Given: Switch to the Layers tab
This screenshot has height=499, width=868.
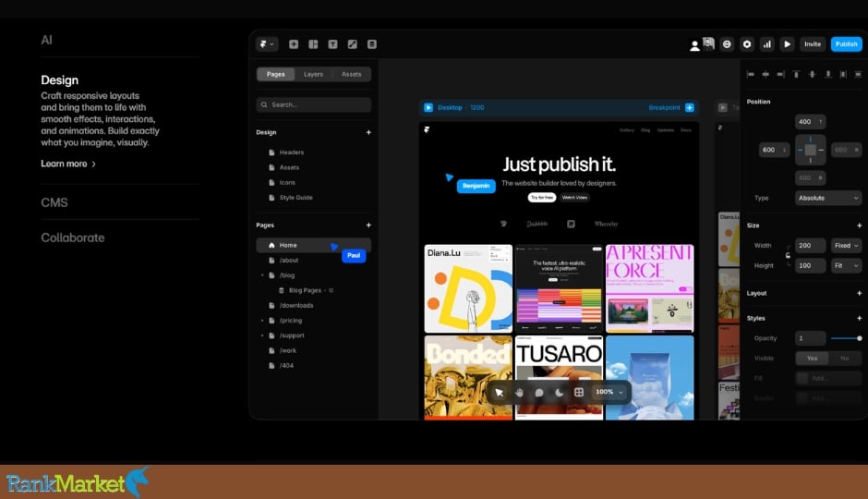Looking at the screenshot, I should pos(313,74).
